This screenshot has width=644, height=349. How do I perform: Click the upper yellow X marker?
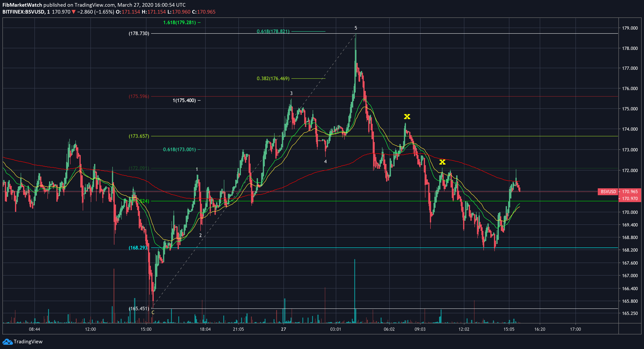(x=407, y=117)
